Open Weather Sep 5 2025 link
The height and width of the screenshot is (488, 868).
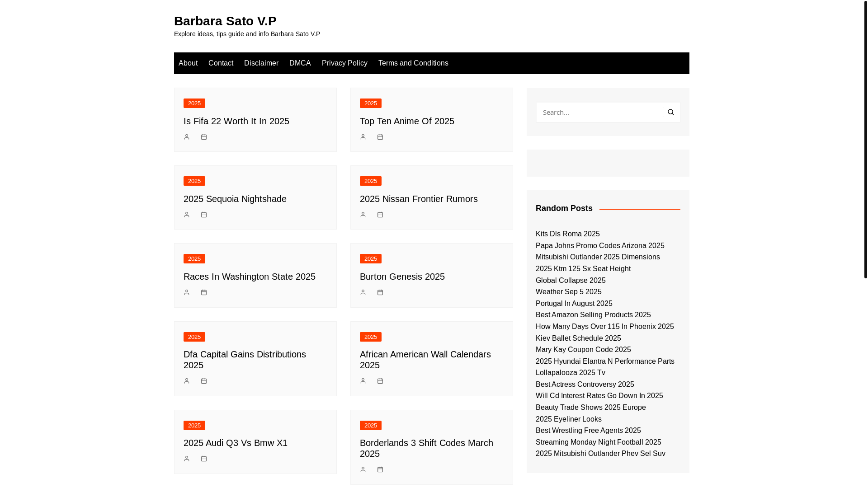[569, 292]
